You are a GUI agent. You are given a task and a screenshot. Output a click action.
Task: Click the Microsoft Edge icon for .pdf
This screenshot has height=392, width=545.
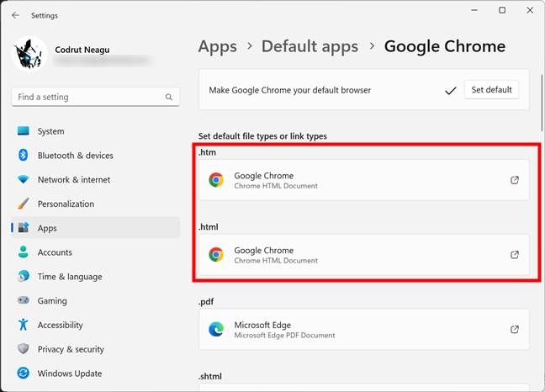(216, 330)
